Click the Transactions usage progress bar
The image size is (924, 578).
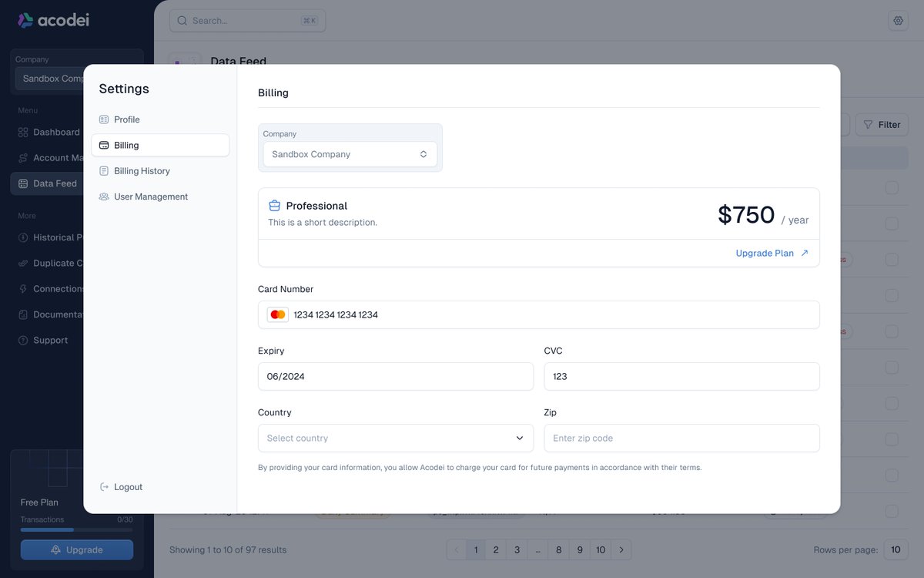click(x=76, y=529)
